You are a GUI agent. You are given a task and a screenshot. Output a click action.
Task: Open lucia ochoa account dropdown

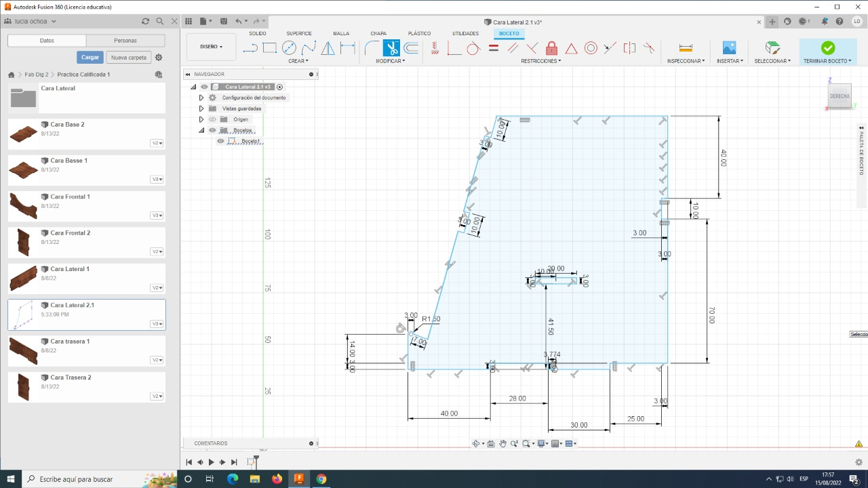35,22
